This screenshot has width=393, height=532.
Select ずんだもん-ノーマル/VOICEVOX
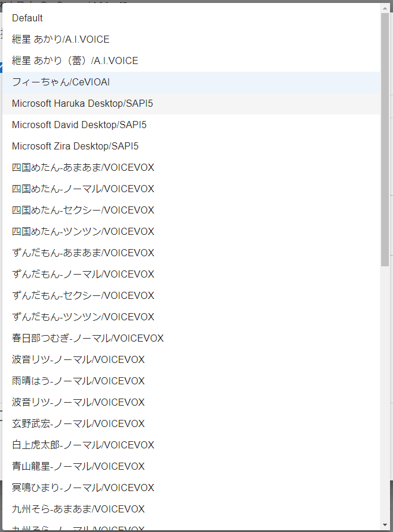coord(83,275)
